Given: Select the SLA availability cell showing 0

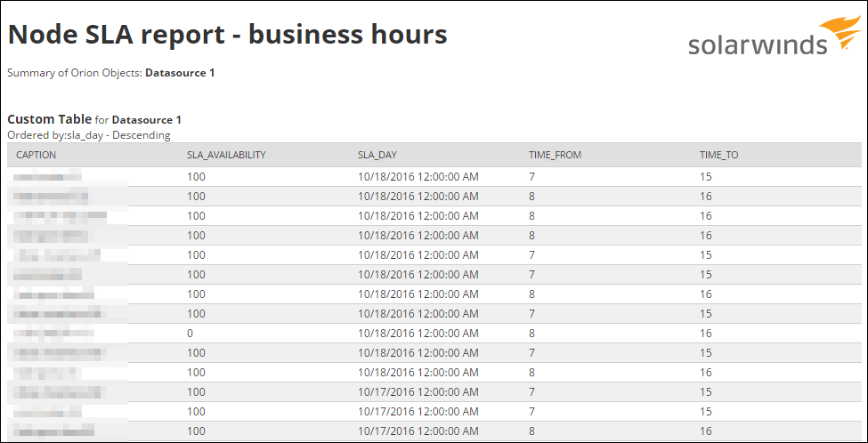Looking at the screenshot, I should click(191, 334).
